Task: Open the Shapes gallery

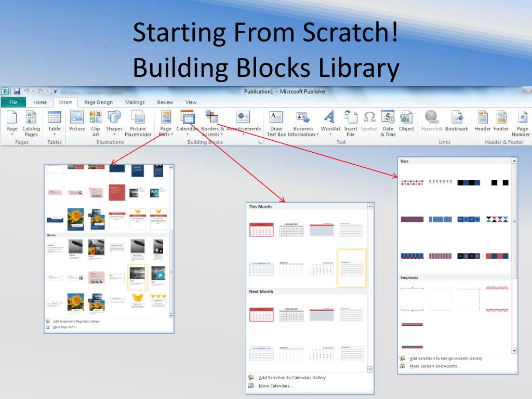Action: pyautogui.click(x=114, y=123)
